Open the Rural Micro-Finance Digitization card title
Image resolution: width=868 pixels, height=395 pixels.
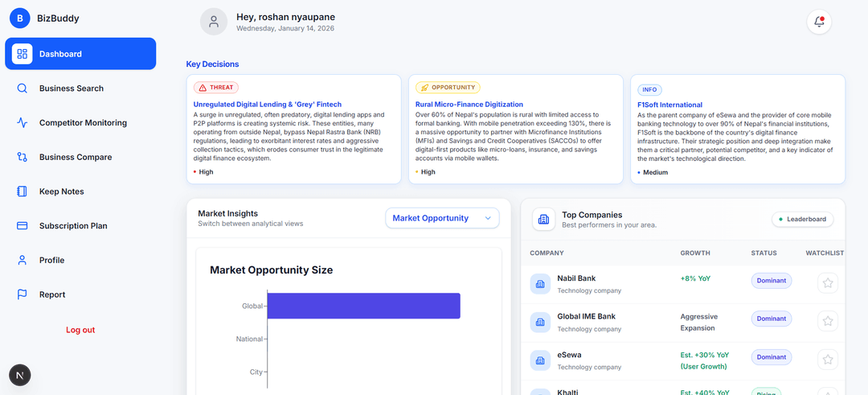pos(469,105)
